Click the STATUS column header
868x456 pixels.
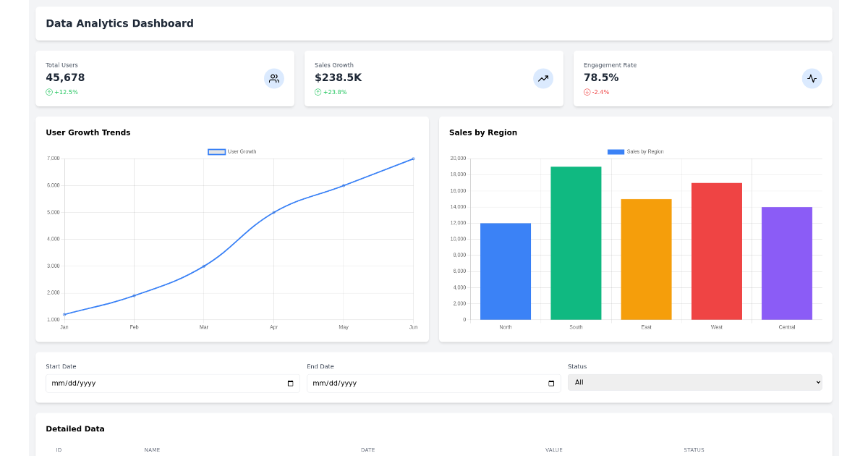click(694, 449)
